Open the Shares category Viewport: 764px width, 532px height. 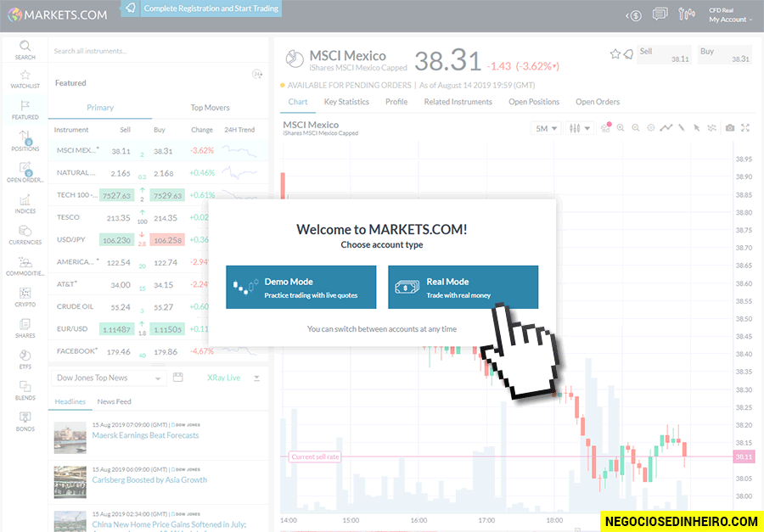click(x=25, y=328)
